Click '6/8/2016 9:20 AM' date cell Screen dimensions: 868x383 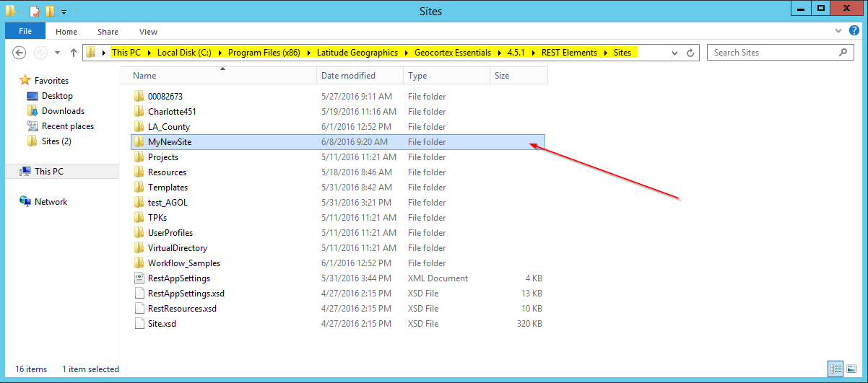click(x=355, y=142)
